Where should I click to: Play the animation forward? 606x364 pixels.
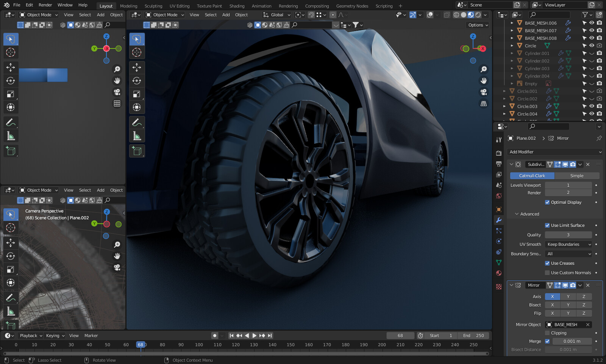[x=254, y=336]
